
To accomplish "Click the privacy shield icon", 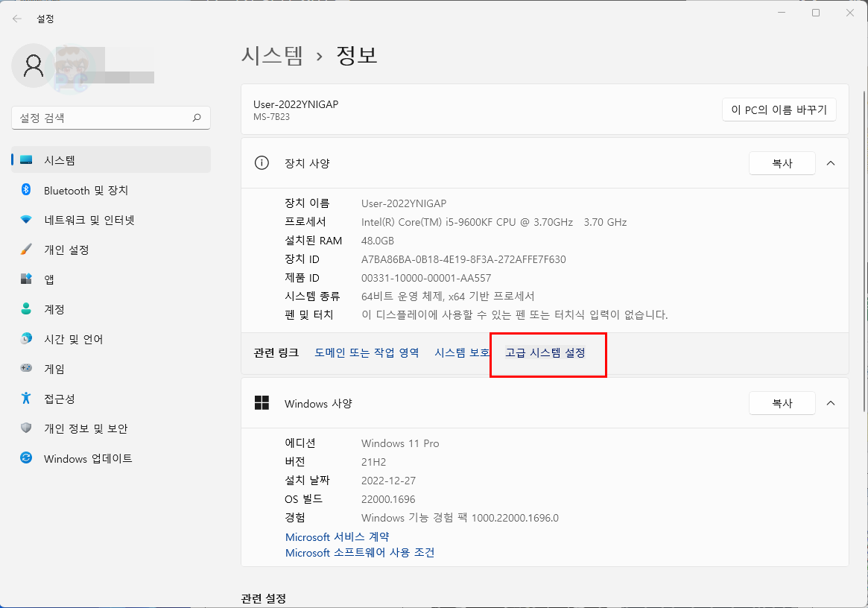I will [x=26, y=428].
